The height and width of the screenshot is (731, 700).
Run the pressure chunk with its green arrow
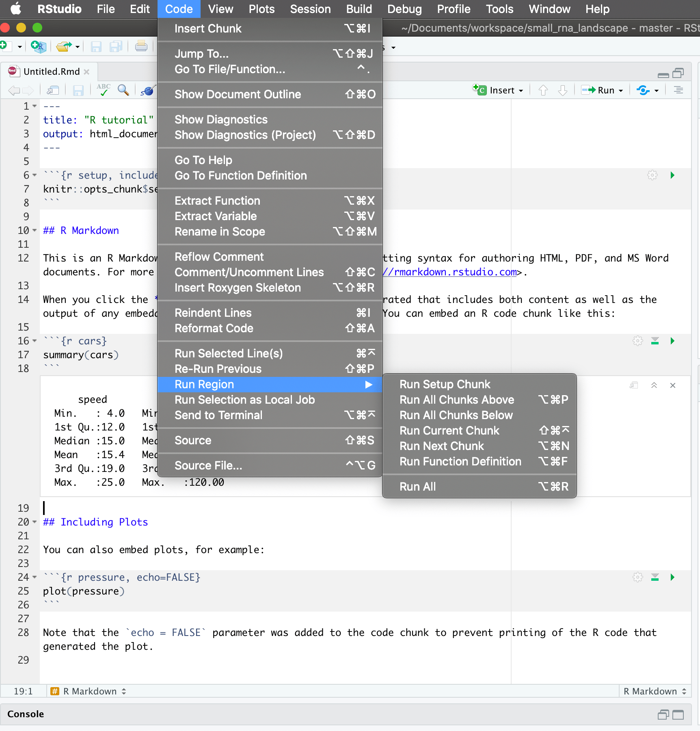click(673, 577)
